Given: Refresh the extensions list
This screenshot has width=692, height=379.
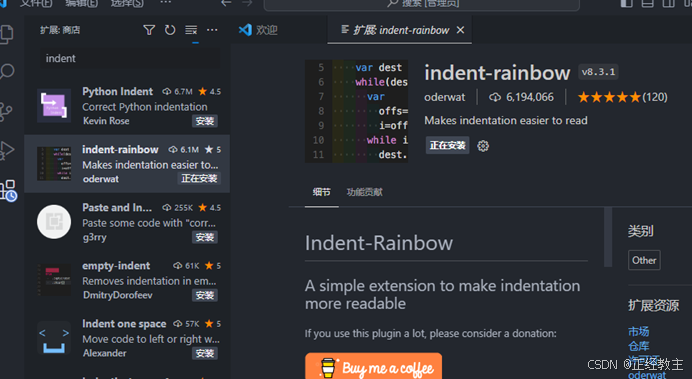Looking at the screenshot, I should point(170,30).
